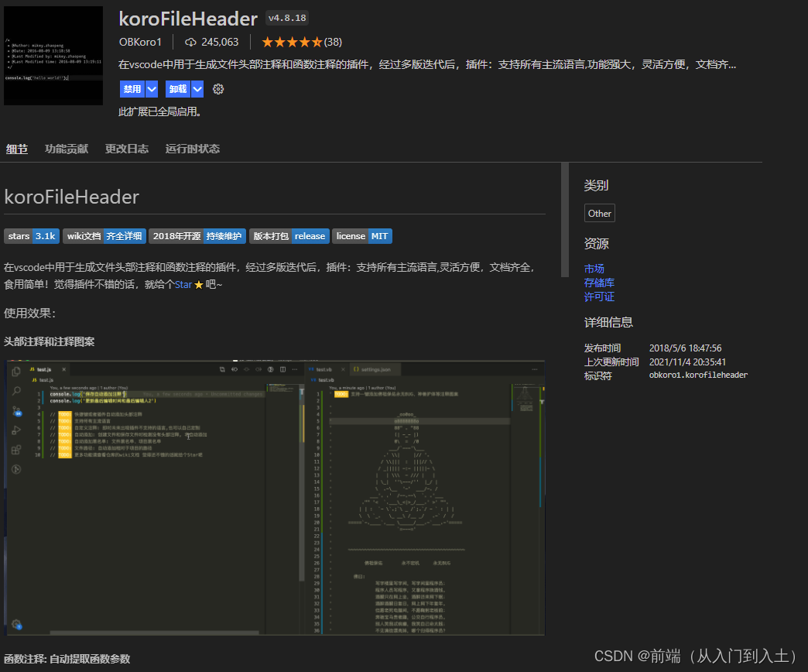Click the publish date 2018/5/6 18:47:56
Viewport: 808px width, 672px height.
tap(686, 348)
